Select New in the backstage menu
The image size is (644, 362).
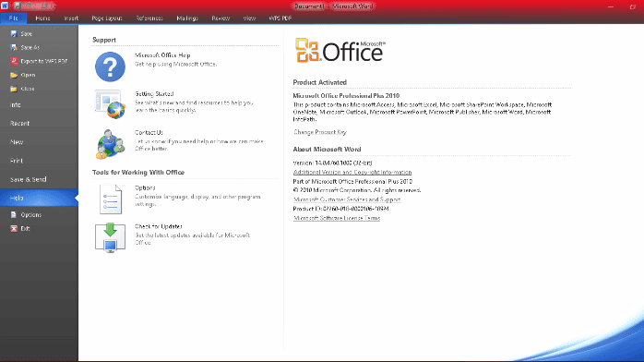coord(39,142)
